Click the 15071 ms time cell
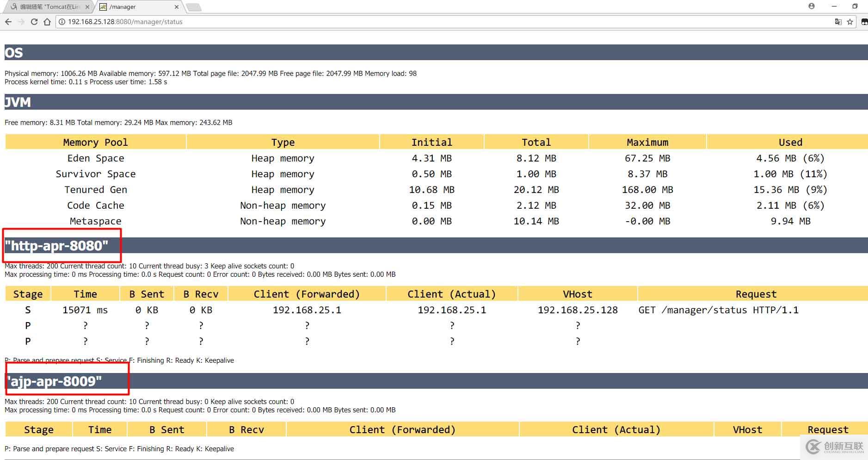 coord(85,310)
